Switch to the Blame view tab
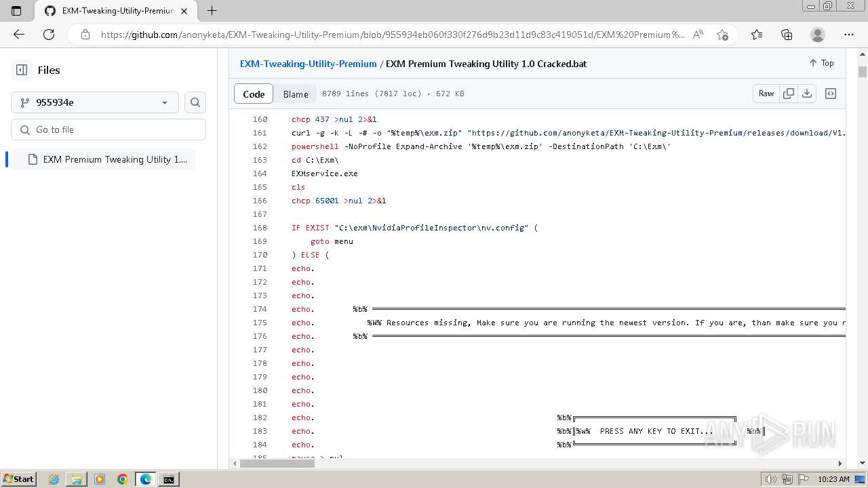Screen dimensions: 868x488 (296, 94)
